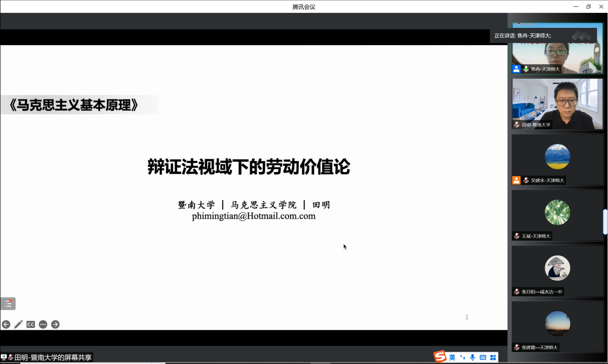Viewport: 608px width, 364px height.
Task: Toggle CC subtitles on the slideshow
Action: [31, 324]
